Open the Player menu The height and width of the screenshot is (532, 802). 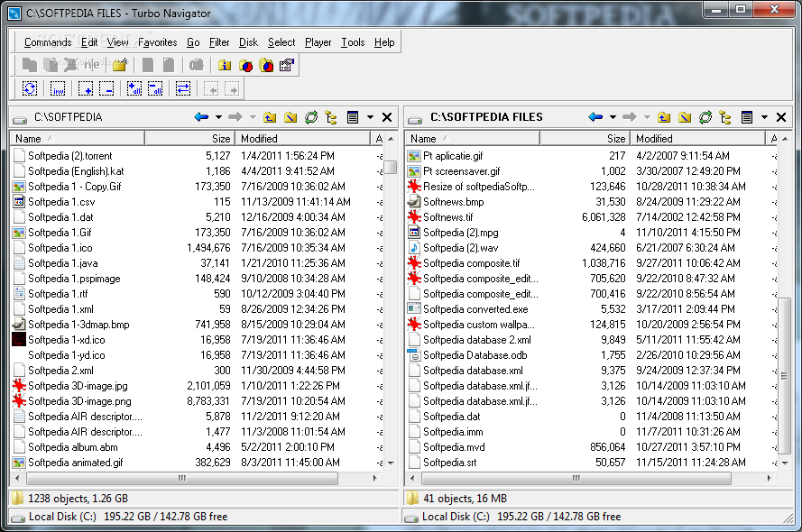tap(318, 42)
